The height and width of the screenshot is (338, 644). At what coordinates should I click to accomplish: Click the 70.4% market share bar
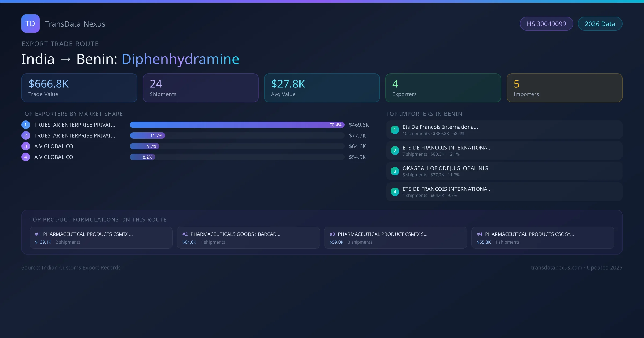click(236, 125)
